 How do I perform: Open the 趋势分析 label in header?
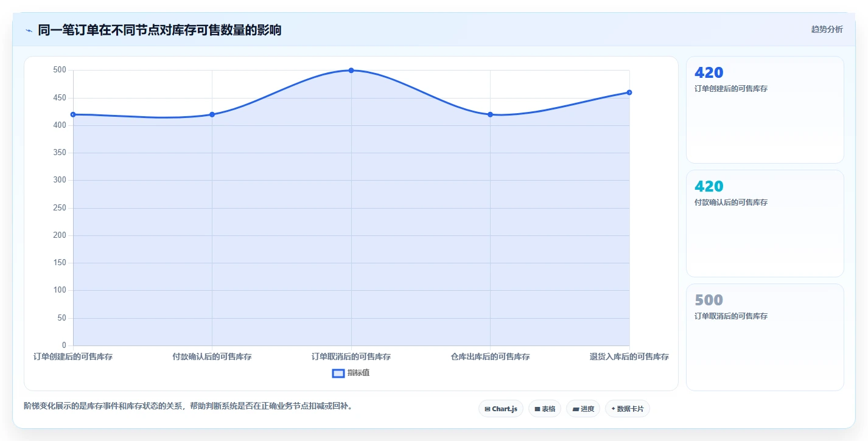(x=827, y=30)
